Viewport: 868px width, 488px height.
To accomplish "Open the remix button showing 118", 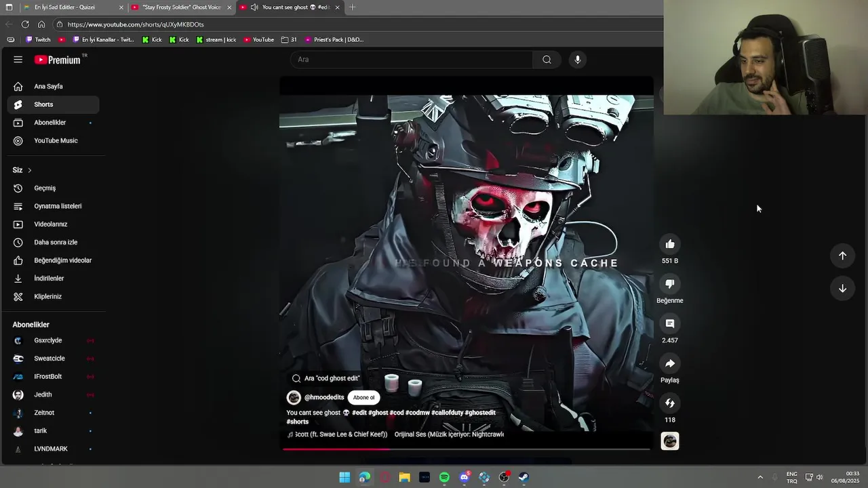I will coord(670,403).
